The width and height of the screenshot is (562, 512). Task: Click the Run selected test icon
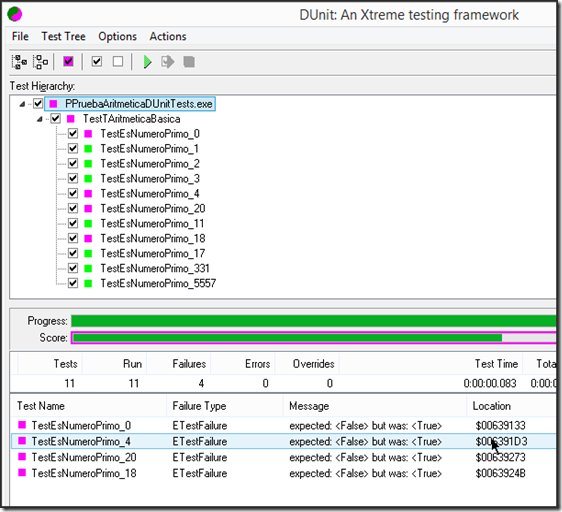point(167,62)
